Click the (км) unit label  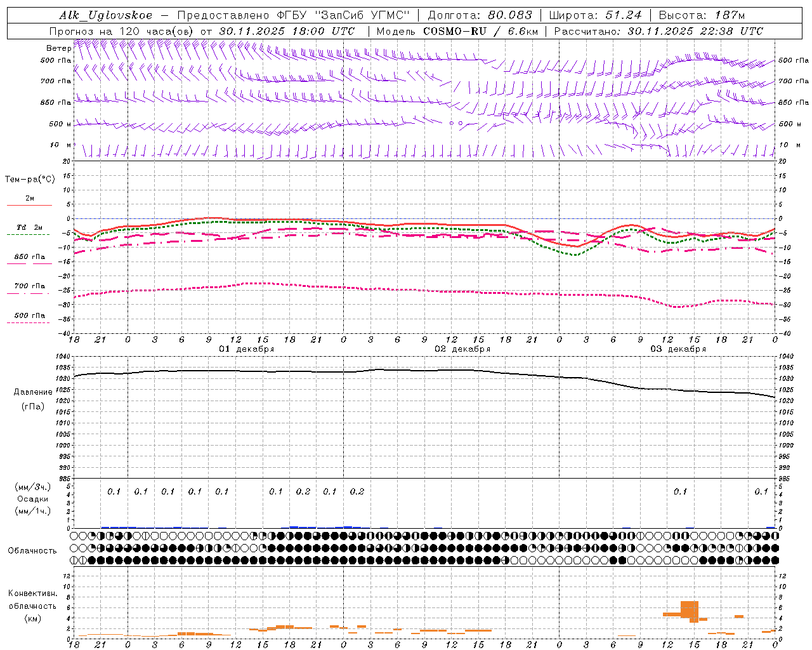[33, 618]
